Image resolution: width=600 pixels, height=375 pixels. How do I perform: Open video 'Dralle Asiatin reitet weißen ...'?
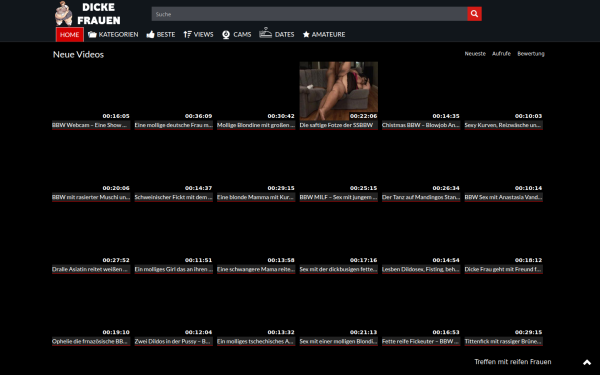click(x=91, y=269)
